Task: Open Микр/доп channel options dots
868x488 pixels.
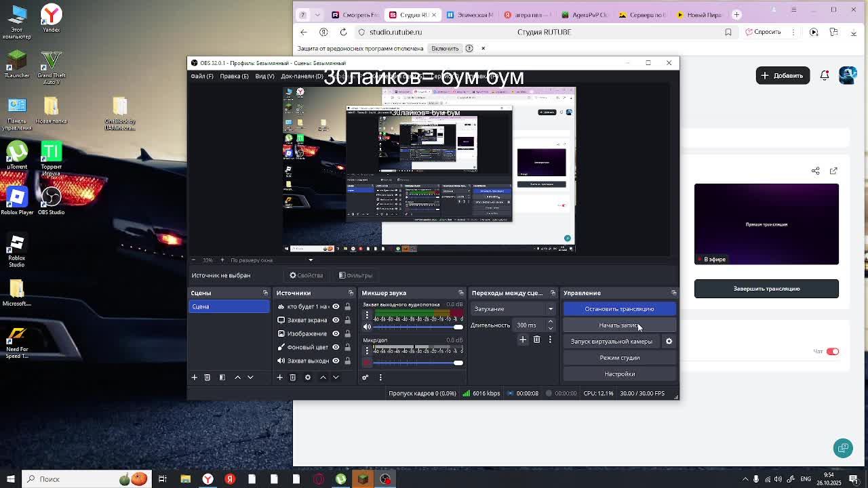Action: 367,351
